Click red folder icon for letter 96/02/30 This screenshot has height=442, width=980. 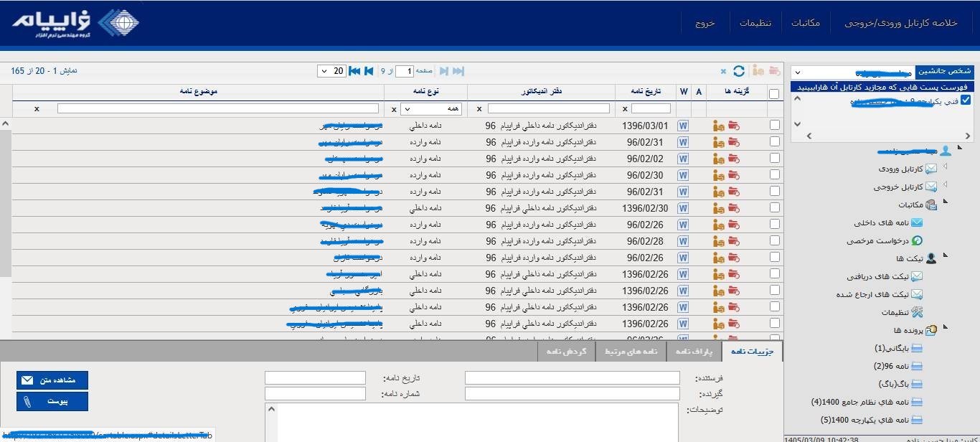(733, 175)
